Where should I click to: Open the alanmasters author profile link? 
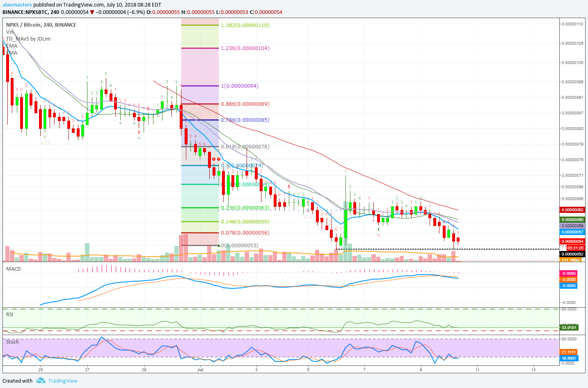pyautogui.click(x=17, y=5)
